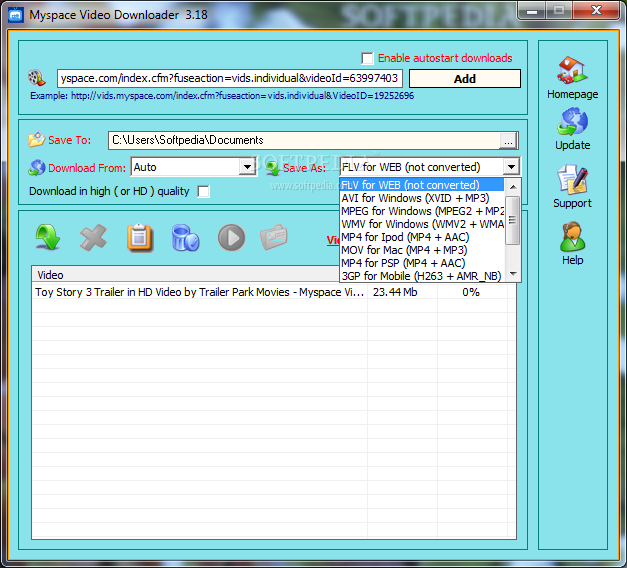This screenshot has height=568, width=627.
Task: Click the Save As green arrow icon
Action: tap(273, 168)
